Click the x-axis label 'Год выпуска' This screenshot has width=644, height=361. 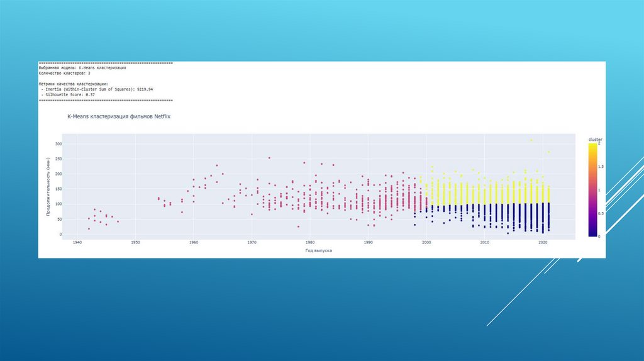point(318,250)
